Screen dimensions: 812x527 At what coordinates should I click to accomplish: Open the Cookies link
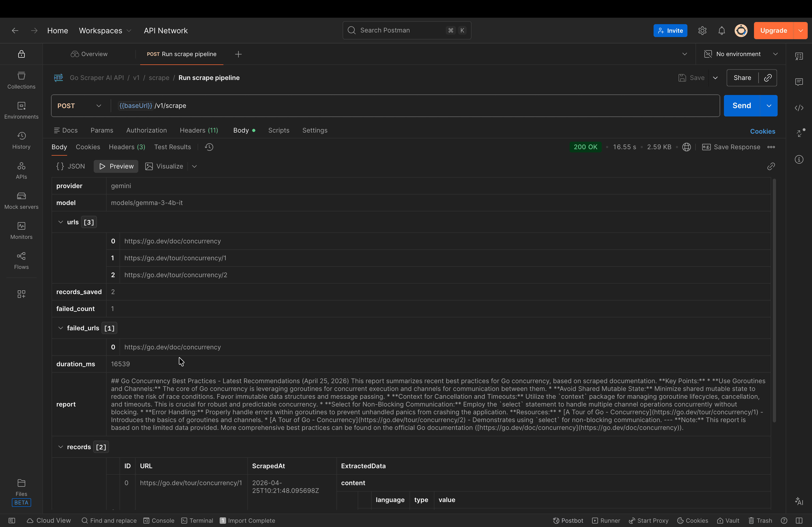coord(763,131)
